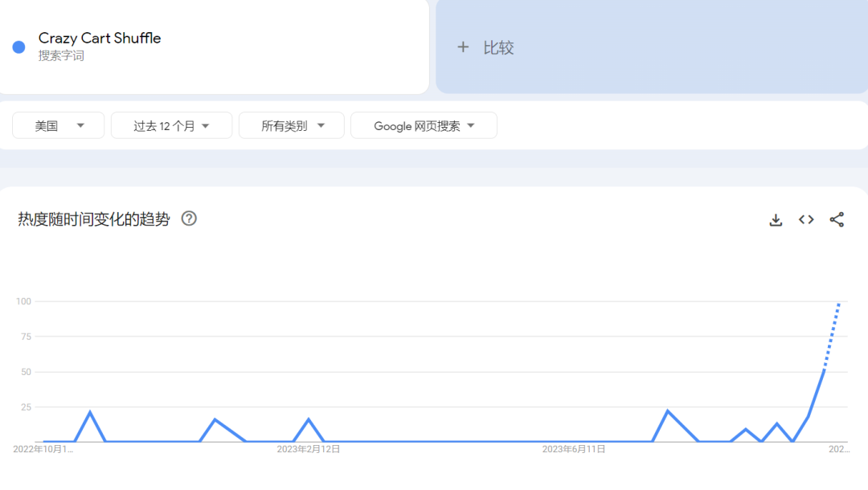Click the 2022年10月1... axis label
Image resolution: width=868 pixels, height=490 pixels.
pos(43,449)
